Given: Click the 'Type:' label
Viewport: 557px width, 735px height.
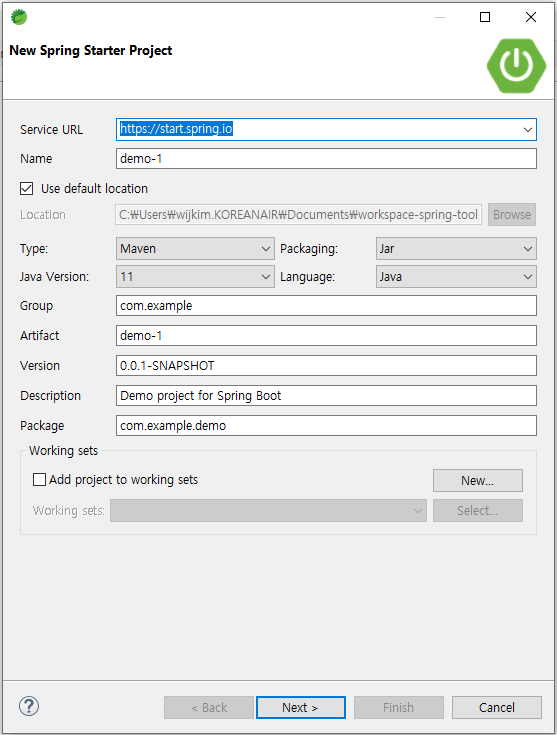Looking at the screenshot, I should (x=34, y=249).
